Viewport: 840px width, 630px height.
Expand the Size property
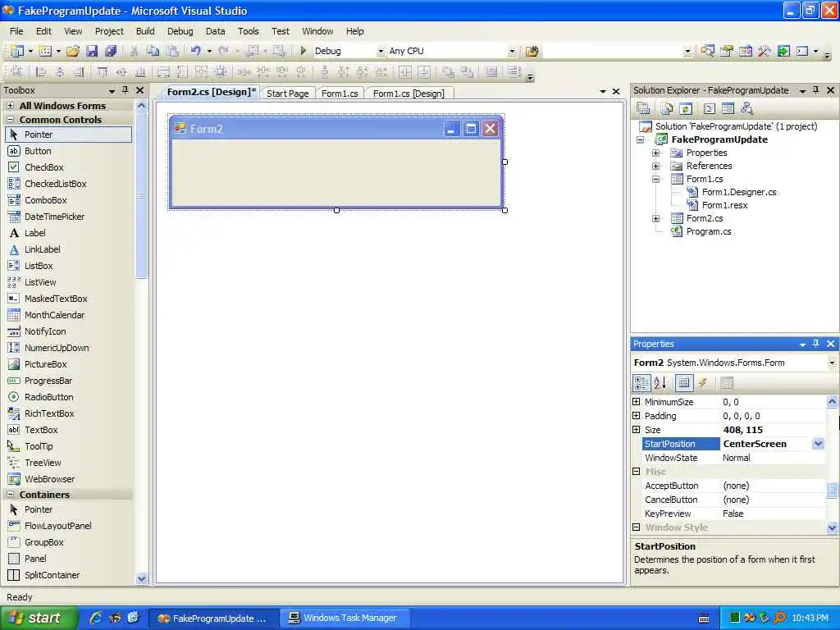637,430
